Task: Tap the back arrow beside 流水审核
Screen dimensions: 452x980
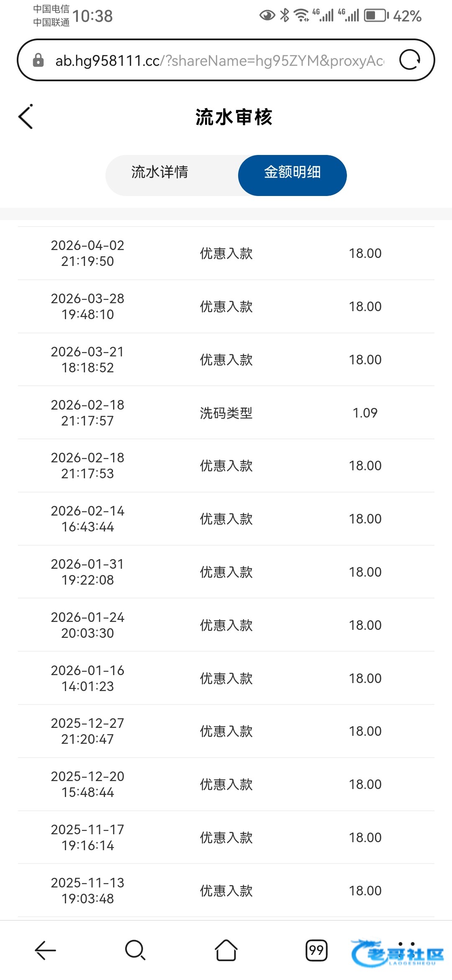Action: pyautogui.click(x=26, y=117)
